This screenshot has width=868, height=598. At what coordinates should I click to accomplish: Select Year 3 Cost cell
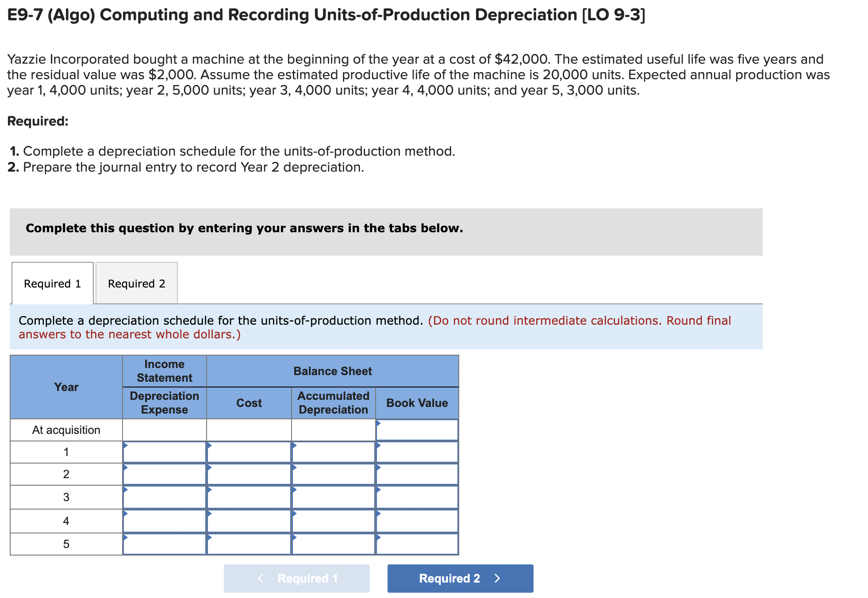coord(249,497)
